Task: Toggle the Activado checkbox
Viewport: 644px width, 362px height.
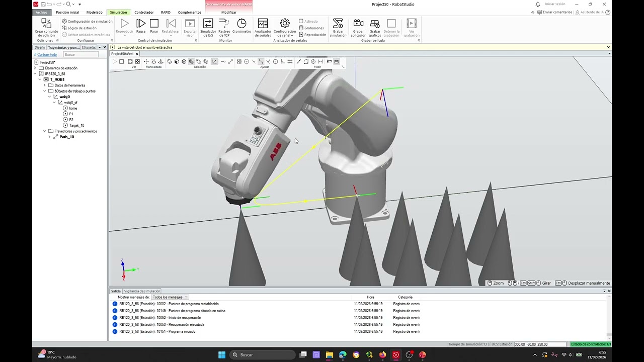Action: 301,22
